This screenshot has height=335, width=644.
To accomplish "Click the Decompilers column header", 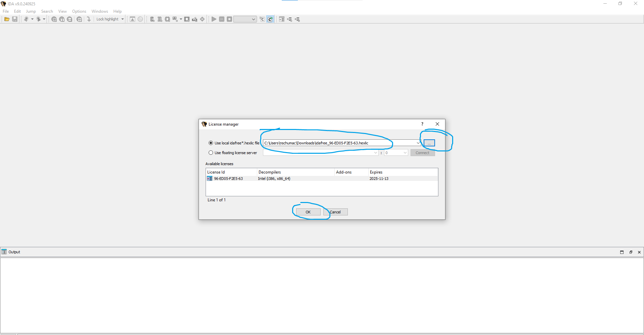I will coord(296,172).
